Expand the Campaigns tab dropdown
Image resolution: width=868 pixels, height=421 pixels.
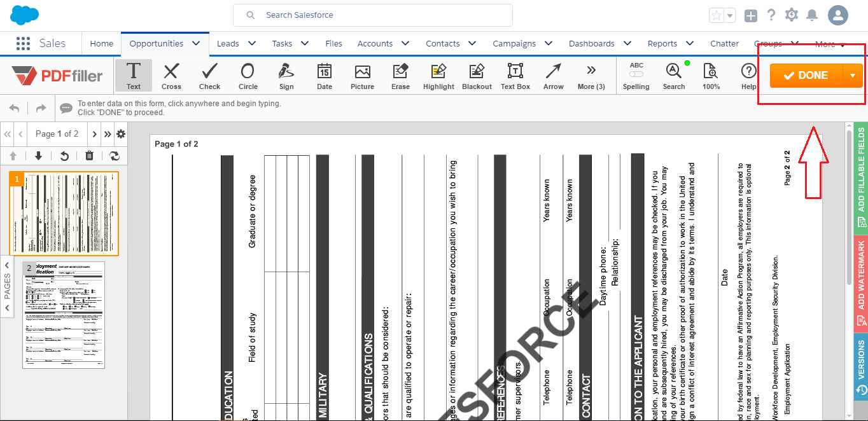pyautogui.click(x=548, y=43)
